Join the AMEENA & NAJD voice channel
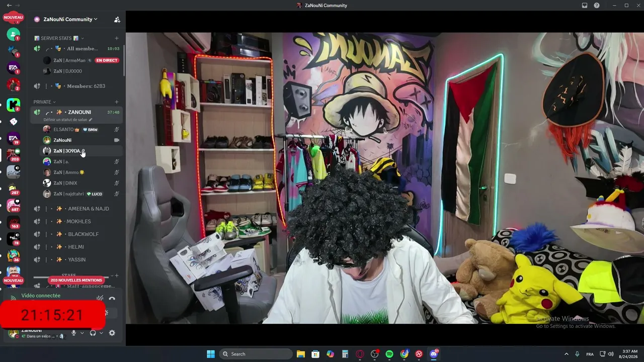The height and width of the screenshot is (362, 644). click(x=77, y=209)
